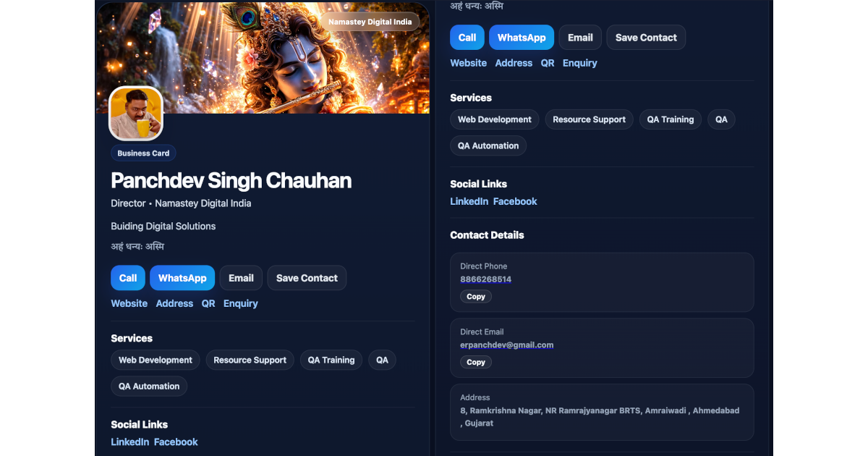Open LinkedIn link in the right panel
The image size is (868, 456).
[x=469, y=201]
